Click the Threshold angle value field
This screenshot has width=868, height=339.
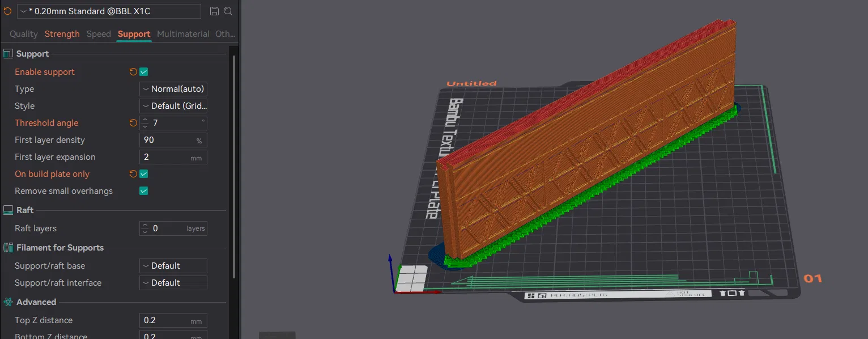tap(175, 123)
